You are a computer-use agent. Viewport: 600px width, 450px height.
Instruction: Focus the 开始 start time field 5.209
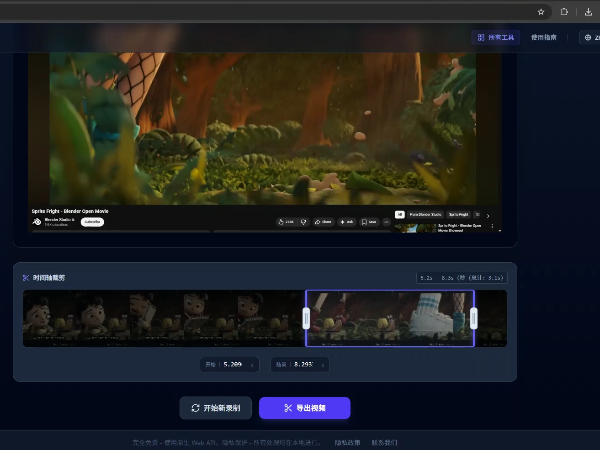click(x=230, y=364)
